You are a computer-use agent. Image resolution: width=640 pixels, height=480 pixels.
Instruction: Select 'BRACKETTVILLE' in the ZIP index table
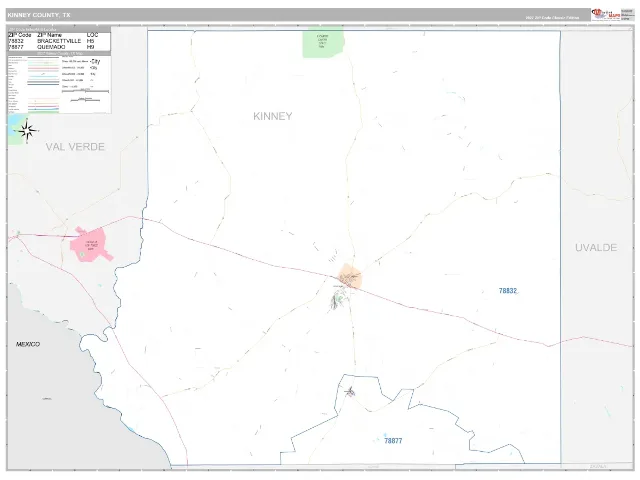[x=59, y=41]
